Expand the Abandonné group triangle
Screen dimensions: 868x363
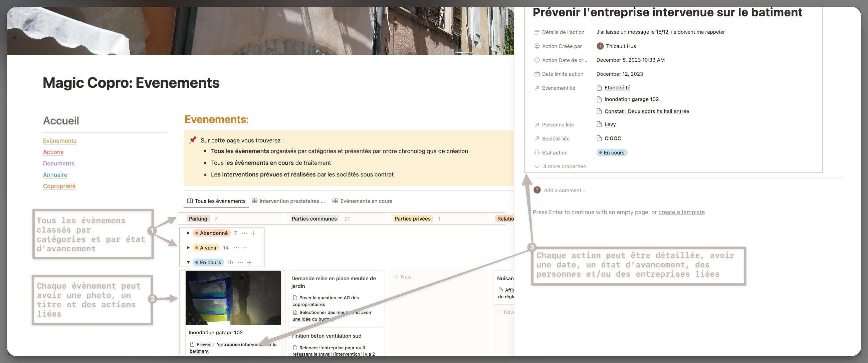188,233
